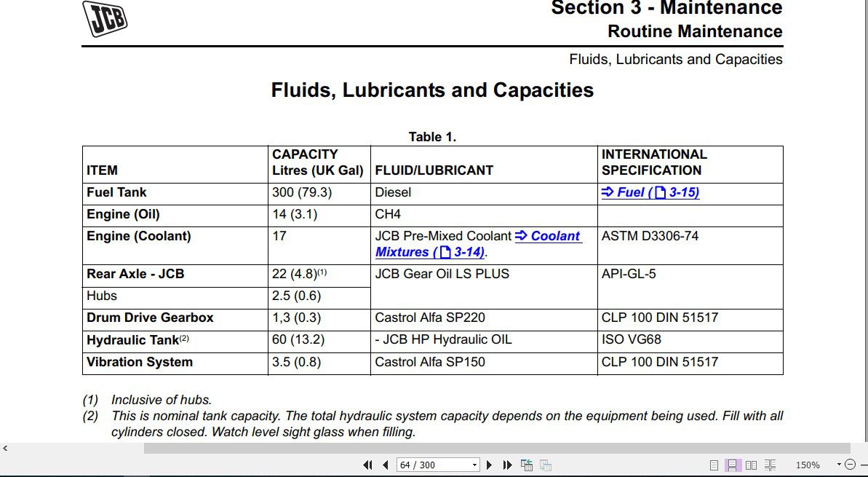Screen dimensions: 868x477
Task: Click the 'FLUID/LUBRICANT' column header
Action: [x=434, y=170]
